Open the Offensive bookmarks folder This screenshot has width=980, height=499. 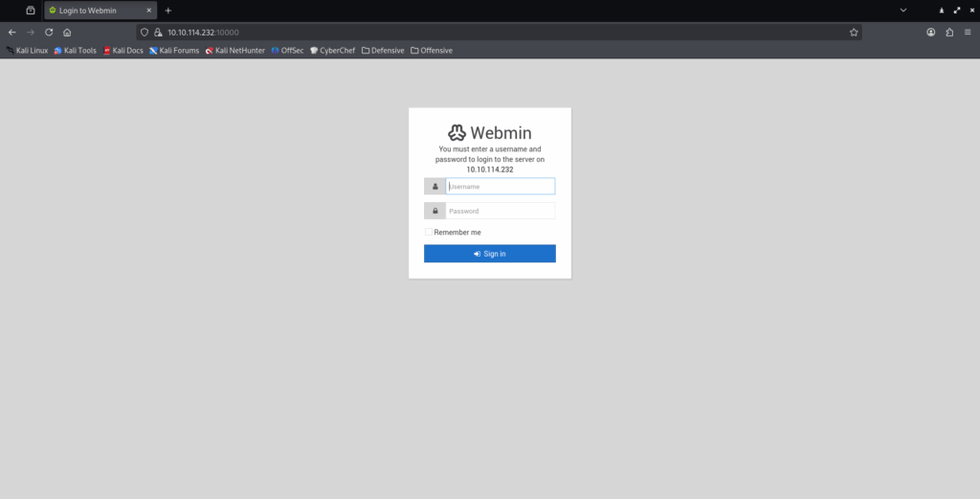pyautogui.click(x=432, y=50)
